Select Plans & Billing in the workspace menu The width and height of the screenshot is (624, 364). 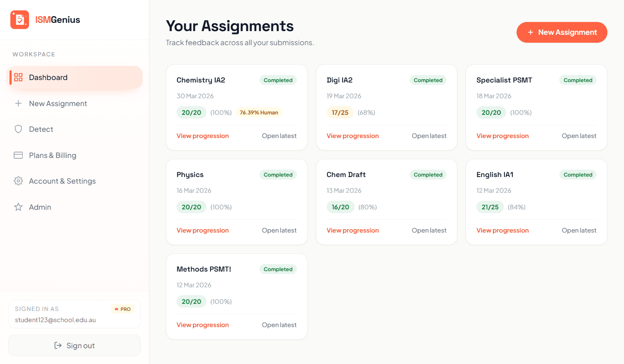click(52, 155)
